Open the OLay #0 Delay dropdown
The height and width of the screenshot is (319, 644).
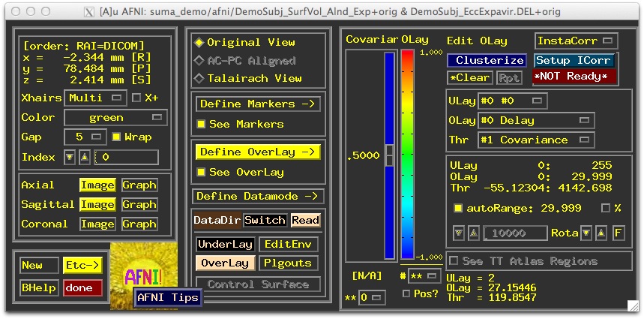pos(536,121)
